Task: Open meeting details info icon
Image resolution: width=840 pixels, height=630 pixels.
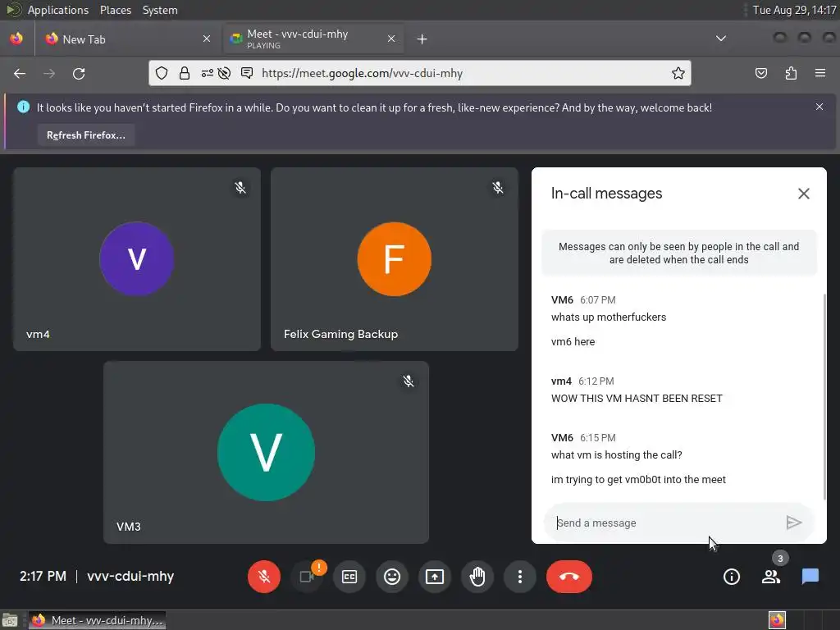Action: pyautogui.click(x=731, y=577)
